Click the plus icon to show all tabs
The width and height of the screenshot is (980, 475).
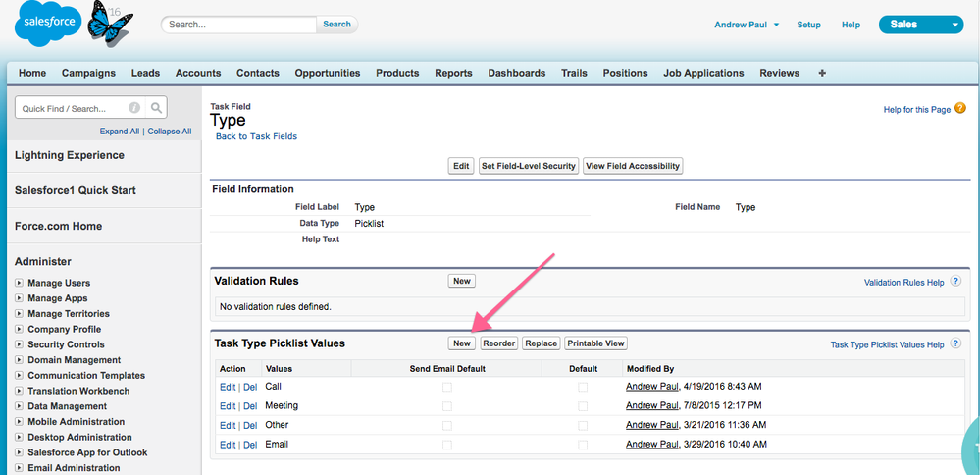(822, 73)
